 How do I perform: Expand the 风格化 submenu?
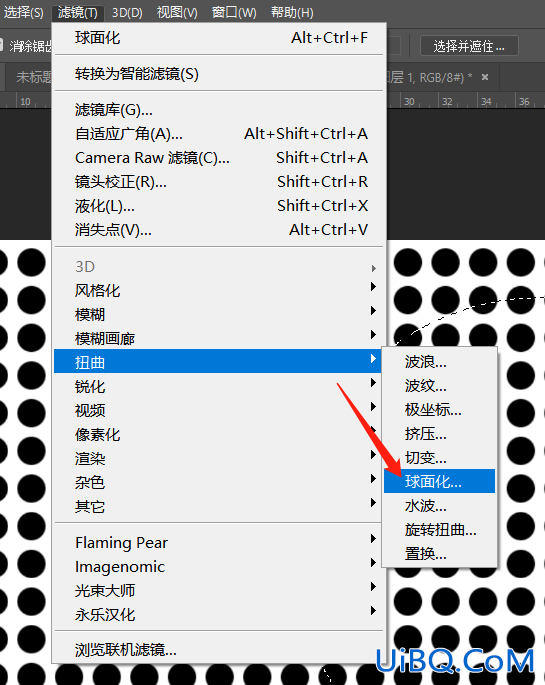coord(218,291)
